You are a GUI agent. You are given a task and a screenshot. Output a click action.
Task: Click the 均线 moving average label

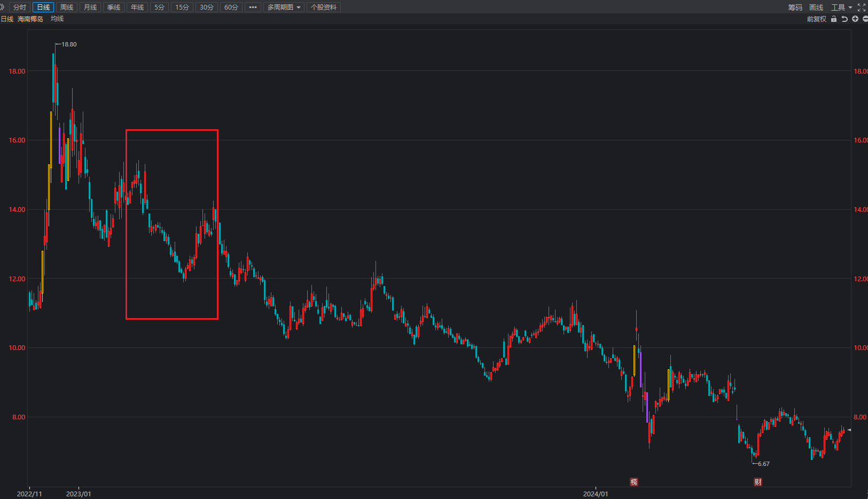pyautogui.click(x=57, y=19)
